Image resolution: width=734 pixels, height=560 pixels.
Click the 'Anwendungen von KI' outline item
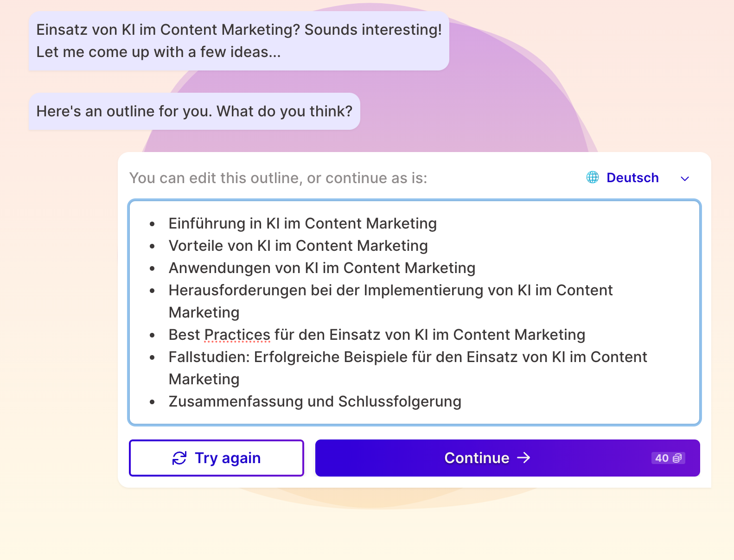click(322, 268)
